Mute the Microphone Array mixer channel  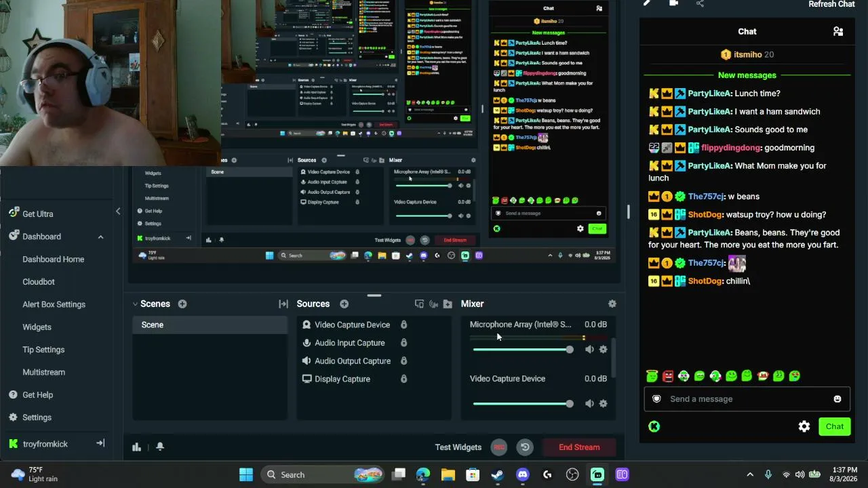click(x=589, y=349)
